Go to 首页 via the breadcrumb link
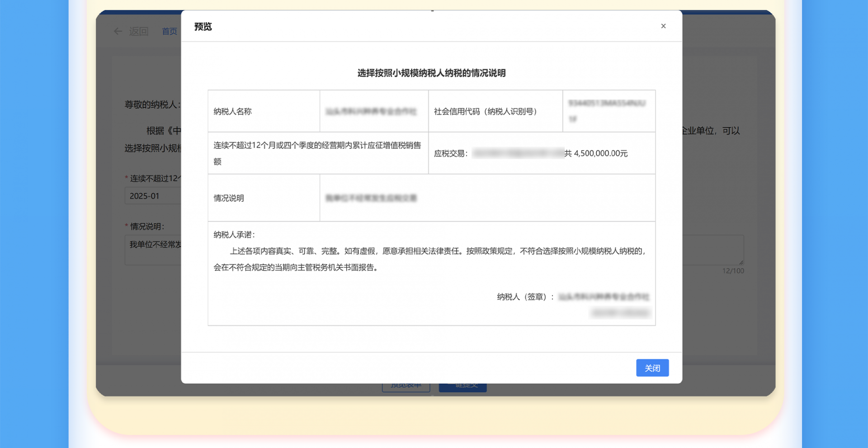Screen dimensions: 868x448 tap(170, 31)
